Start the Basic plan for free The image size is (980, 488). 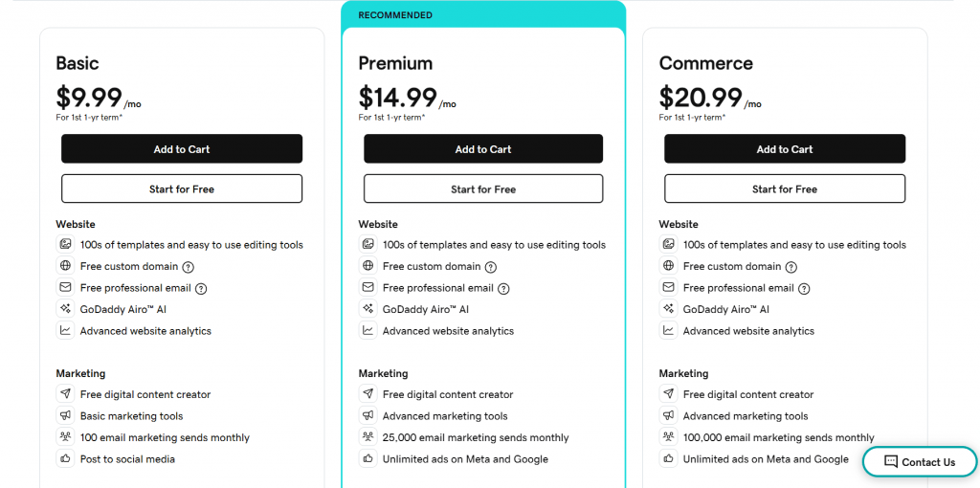coord(182,189)
